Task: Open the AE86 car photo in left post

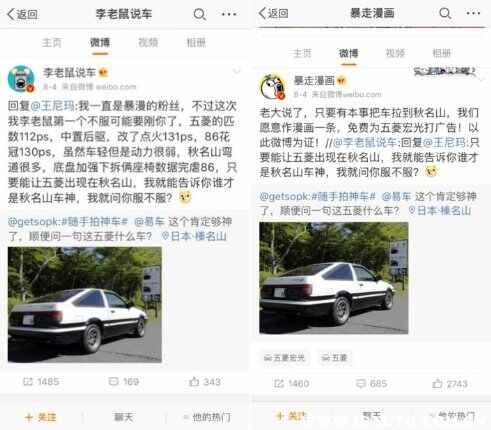Action: [x=85, y=305]
